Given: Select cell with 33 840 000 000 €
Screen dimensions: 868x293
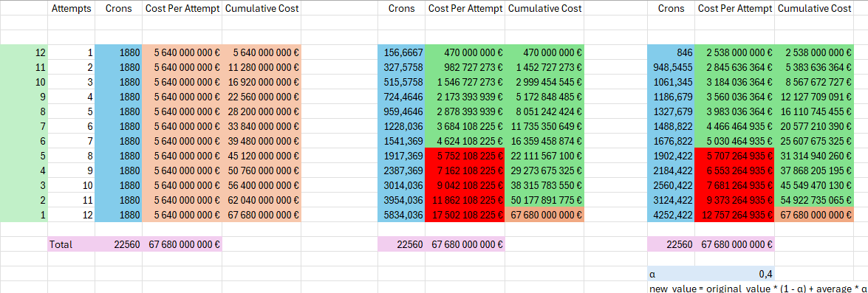Looking at the screenshot, I should (262, 126).
